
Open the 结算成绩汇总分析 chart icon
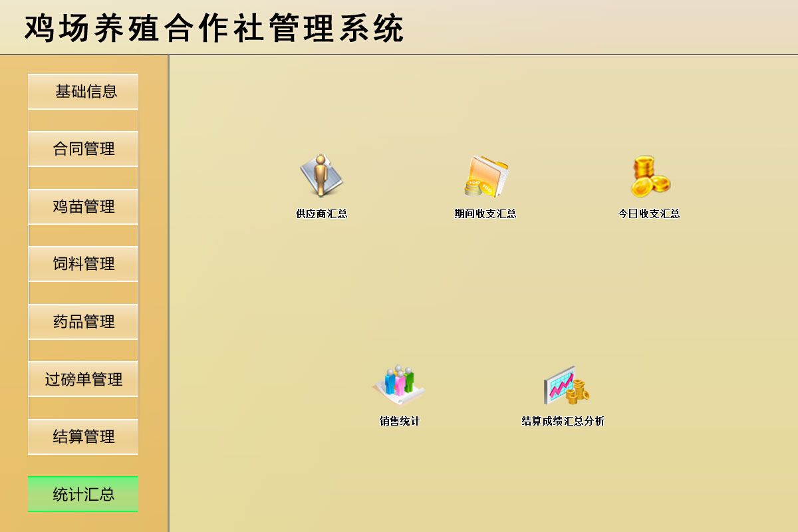click(x=565, y=384)
